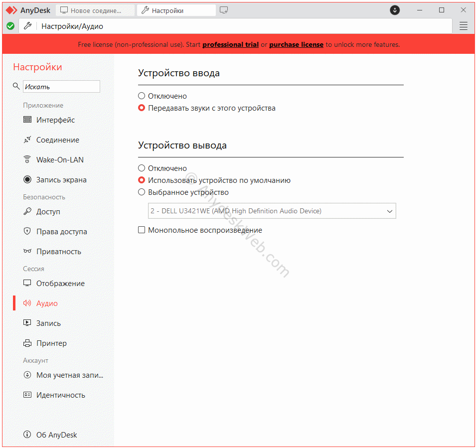This screenshot has height=448, width=476.
Task: Click the AnyDesk logo icon
Action: [x=11, y=10]
